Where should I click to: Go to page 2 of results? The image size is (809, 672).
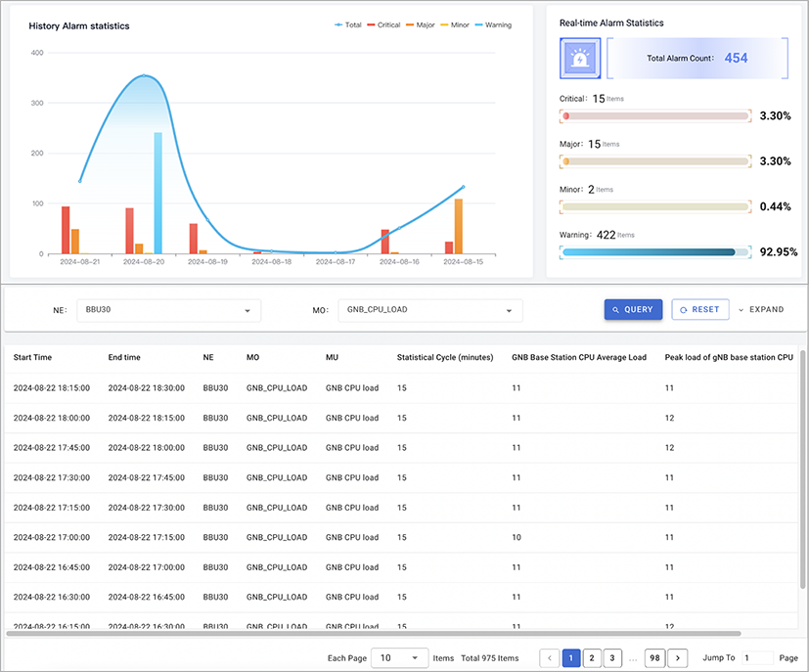(592, 658)
